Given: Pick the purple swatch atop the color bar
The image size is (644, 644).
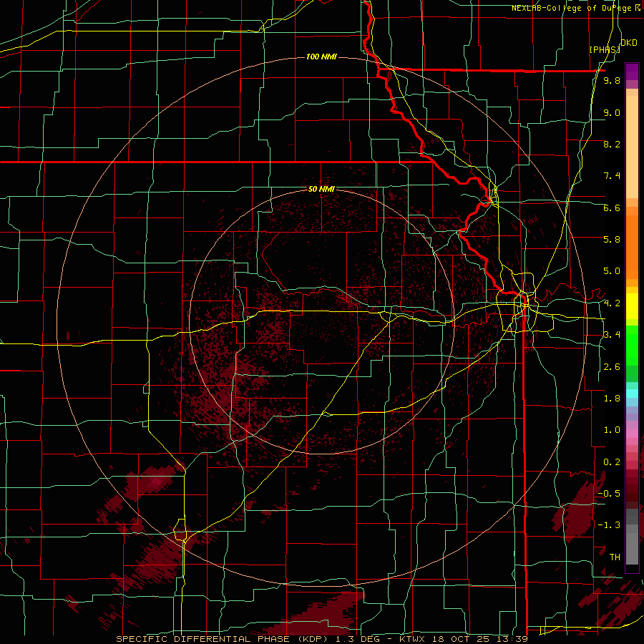Looking at the screenshot, I should [x=632, y=72].
